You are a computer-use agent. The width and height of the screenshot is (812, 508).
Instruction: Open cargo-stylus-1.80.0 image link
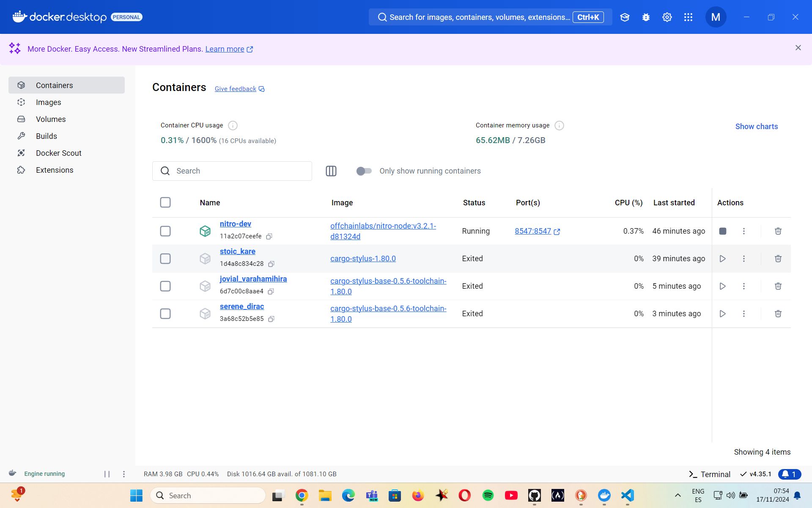pyautogui.click(x=363, y=259)
